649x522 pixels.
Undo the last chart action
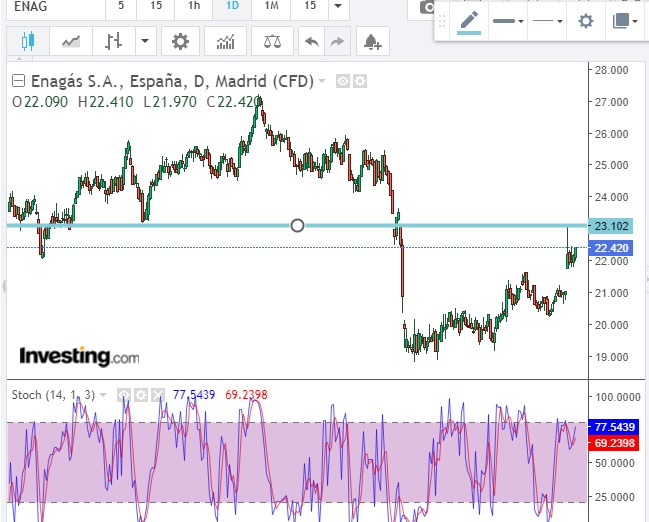point(312,41)
